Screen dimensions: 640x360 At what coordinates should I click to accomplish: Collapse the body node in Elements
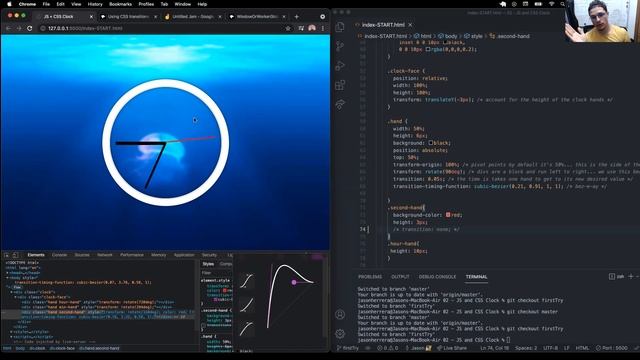(x=7, y=278)
